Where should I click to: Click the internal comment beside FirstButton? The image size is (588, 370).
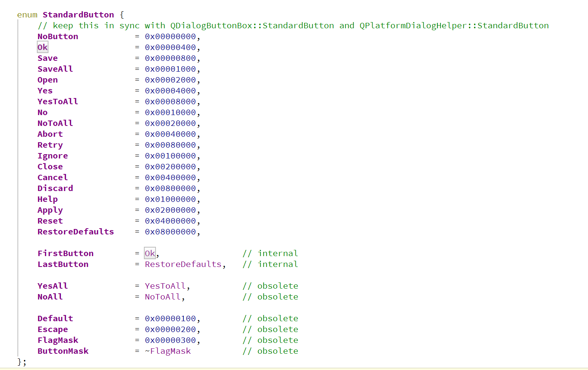(x=270, y=253)
